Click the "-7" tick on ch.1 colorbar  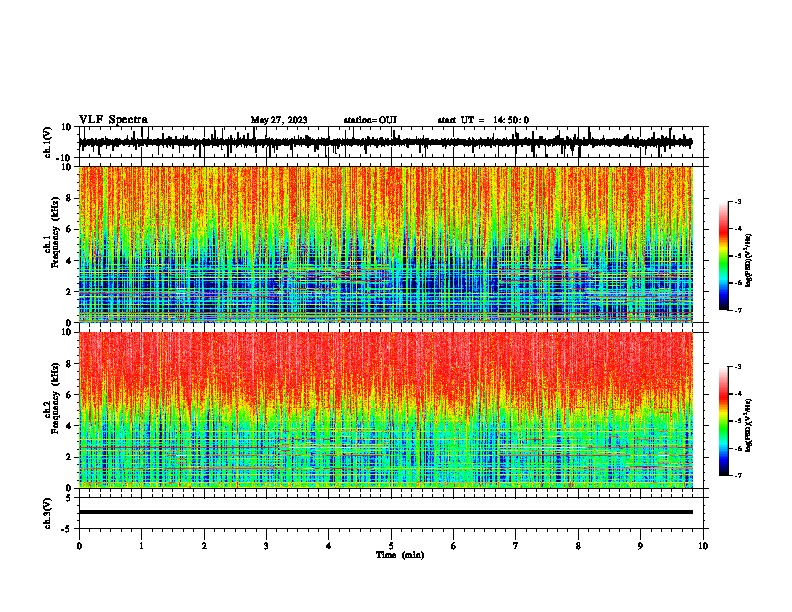click(x=738, y=310)
